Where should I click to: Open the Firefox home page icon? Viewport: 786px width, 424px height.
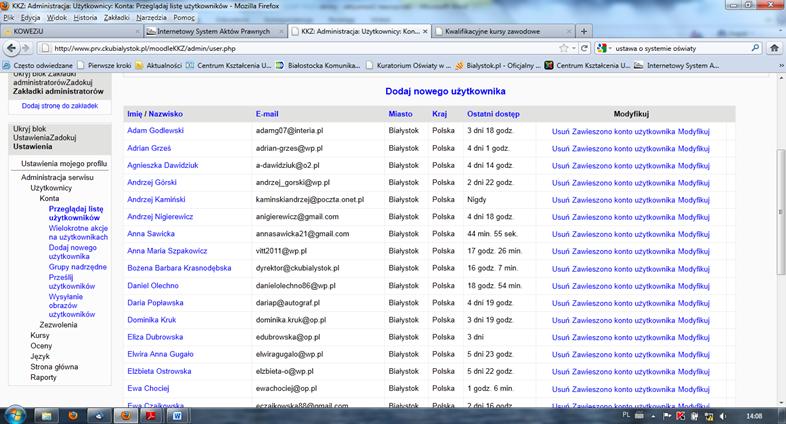tap(774, 48)
